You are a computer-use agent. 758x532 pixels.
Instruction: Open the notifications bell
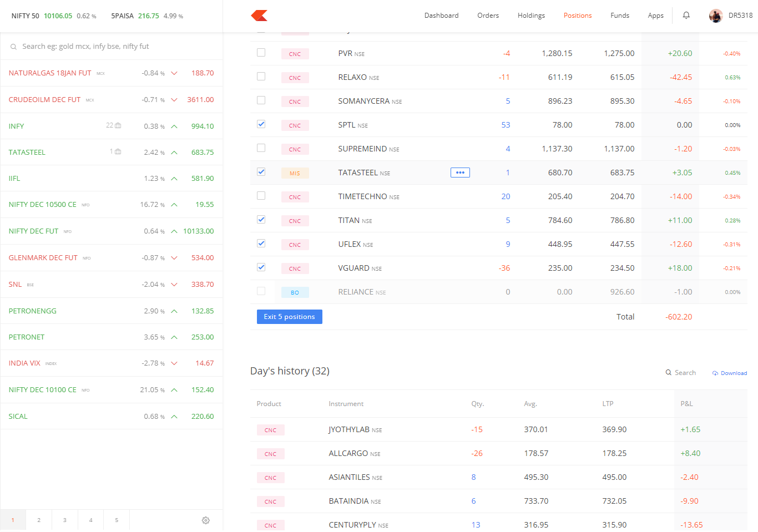tap(686, 16)
